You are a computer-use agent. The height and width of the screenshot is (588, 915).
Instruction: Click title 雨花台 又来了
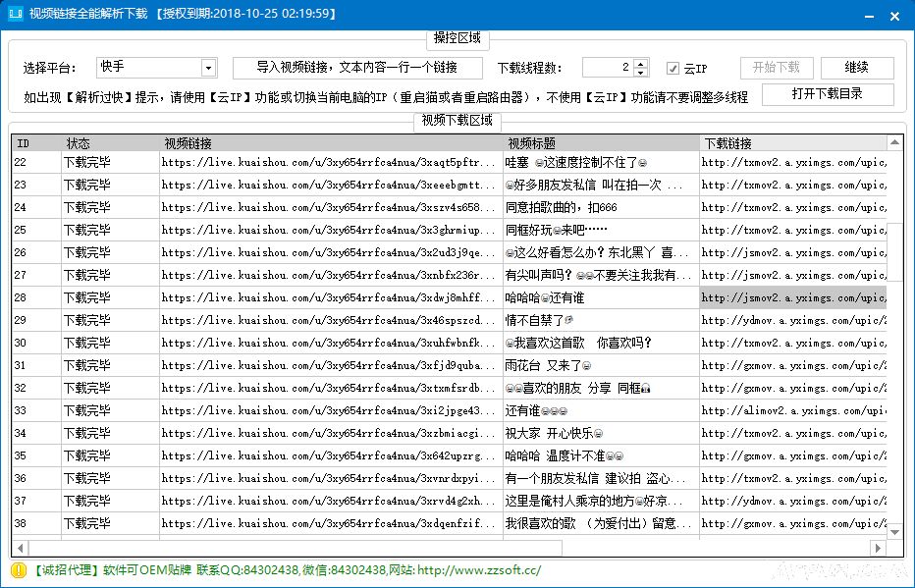[548, 365]
